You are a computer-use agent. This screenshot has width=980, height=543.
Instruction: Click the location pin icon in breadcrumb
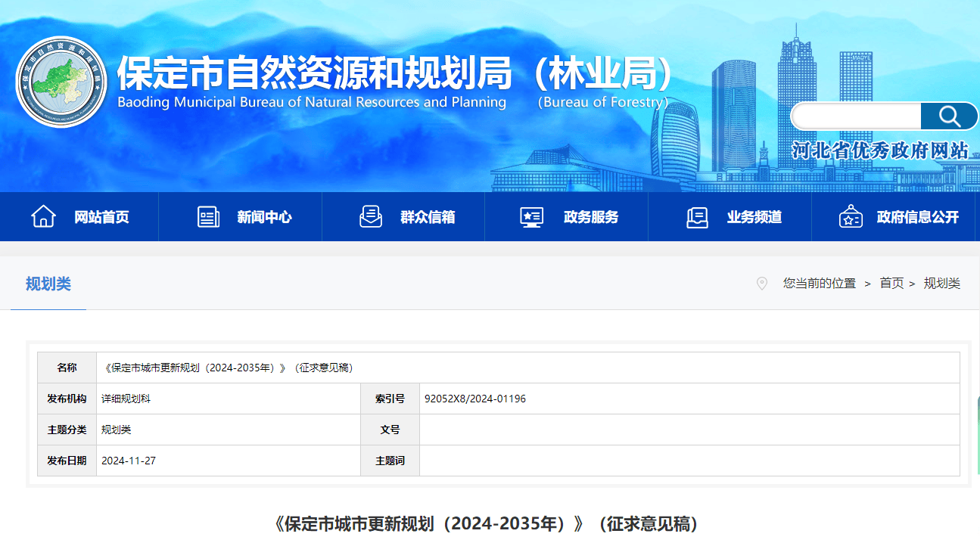coord(762,284)
